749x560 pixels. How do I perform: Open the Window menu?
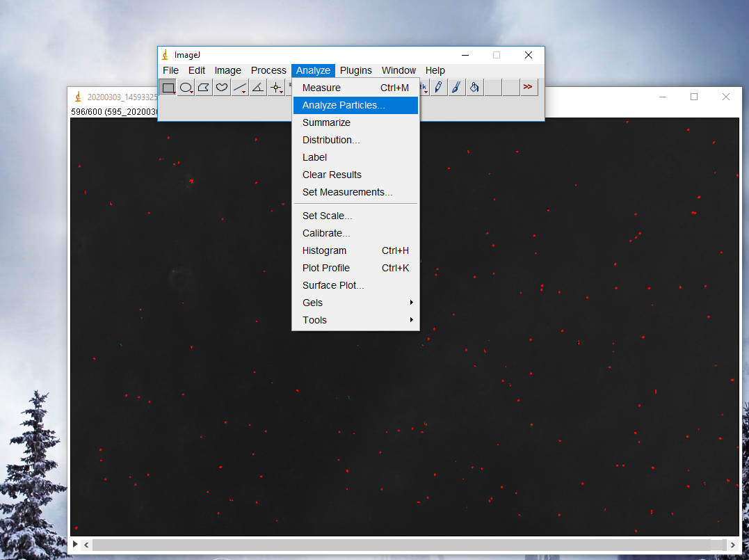398,70
